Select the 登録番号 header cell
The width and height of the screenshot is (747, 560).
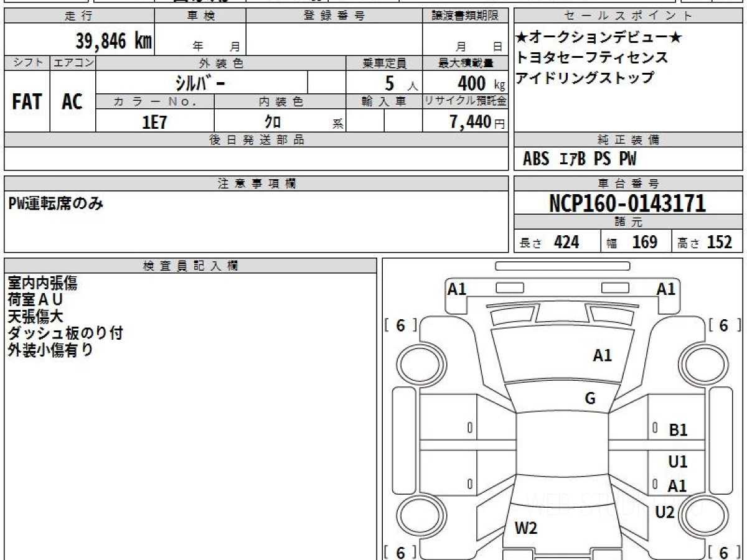tap(334, 16)
